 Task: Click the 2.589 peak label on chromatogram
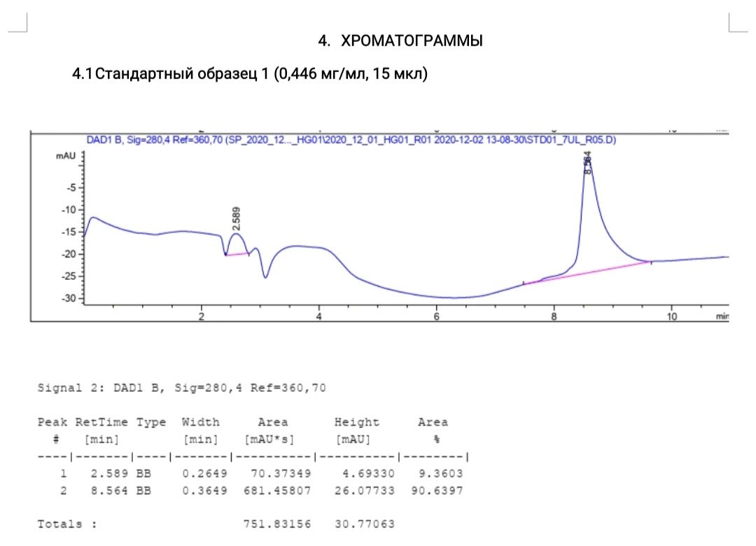click(237, 218)
